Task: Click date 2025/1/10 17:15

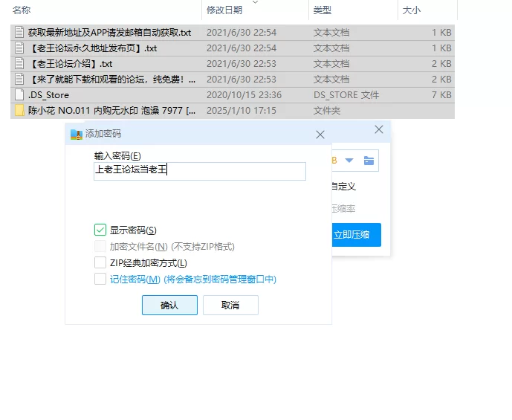Action: 242,111
